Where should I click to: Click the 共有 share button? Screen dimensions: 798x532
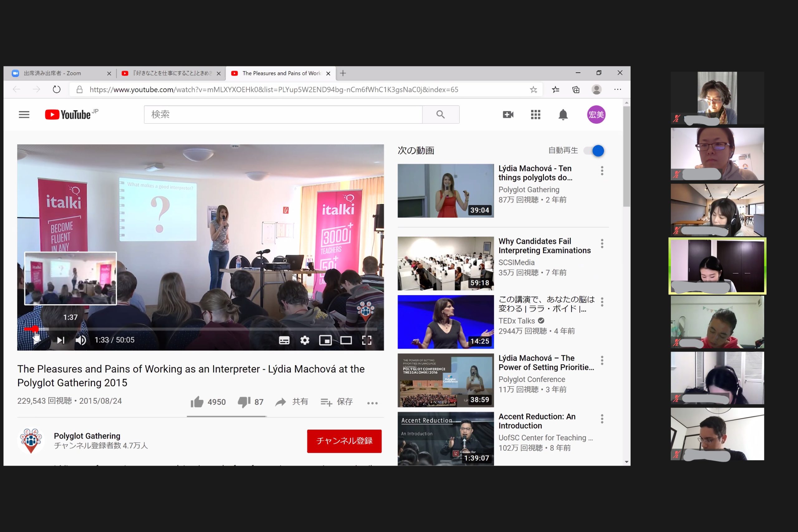(291, 402)
